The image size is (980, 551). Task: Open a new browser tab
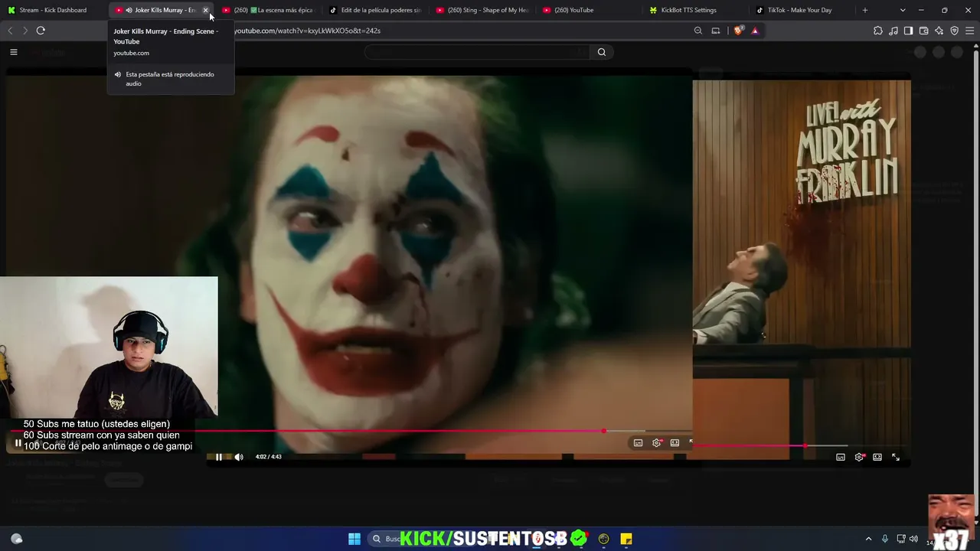pos(865,10)
